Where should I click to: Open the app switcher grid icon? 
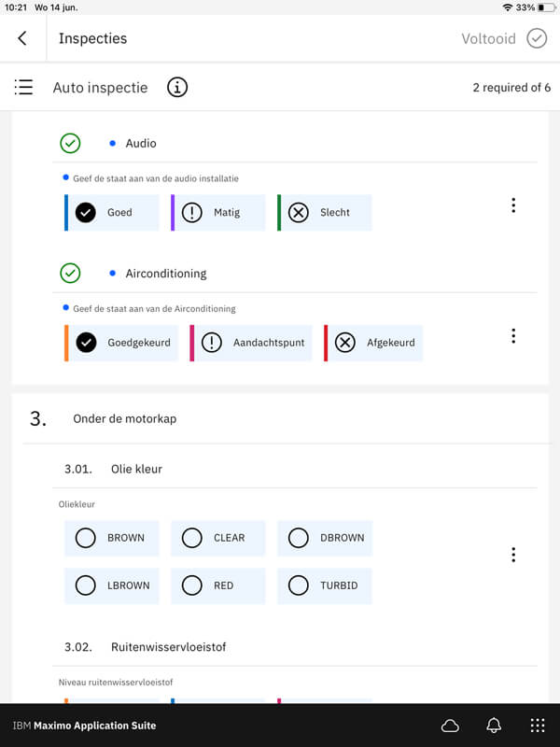coord(537,726)
